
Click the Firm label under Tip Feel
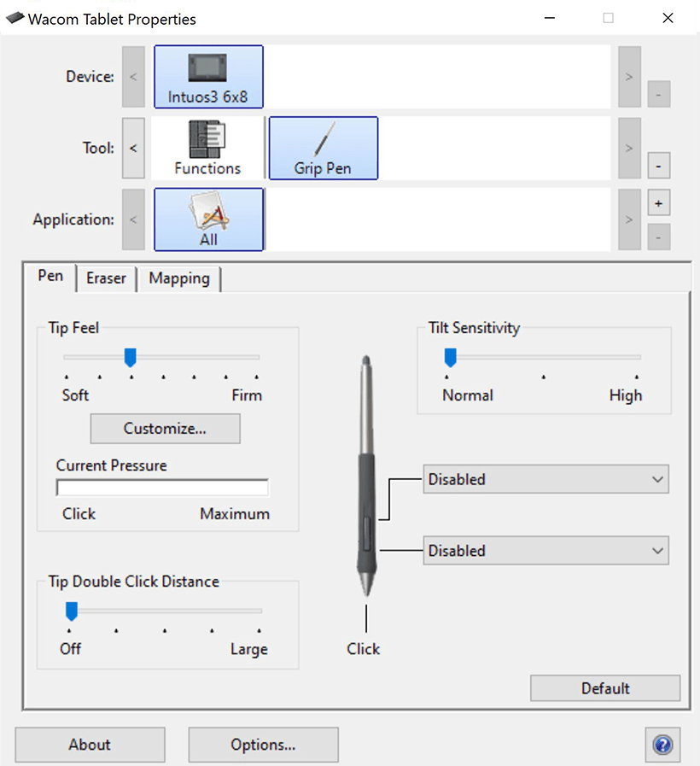point(247,395)
